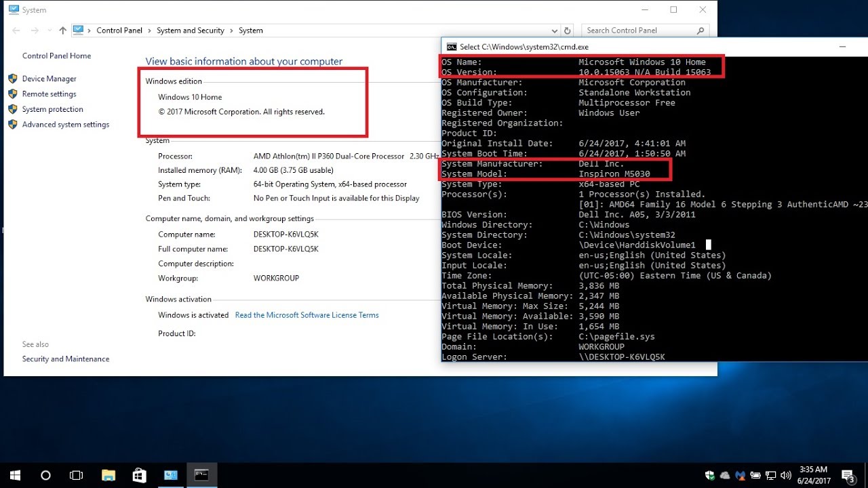Check the battery tray icon
The height and width of the screenshot is (488, 868).
pos(756,475)
